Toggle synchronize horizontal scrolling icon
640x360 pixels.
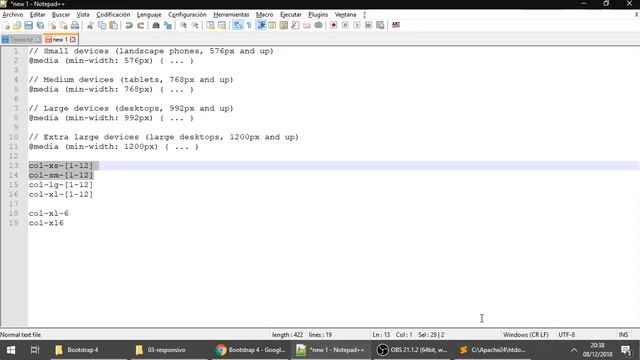(222, 25)
